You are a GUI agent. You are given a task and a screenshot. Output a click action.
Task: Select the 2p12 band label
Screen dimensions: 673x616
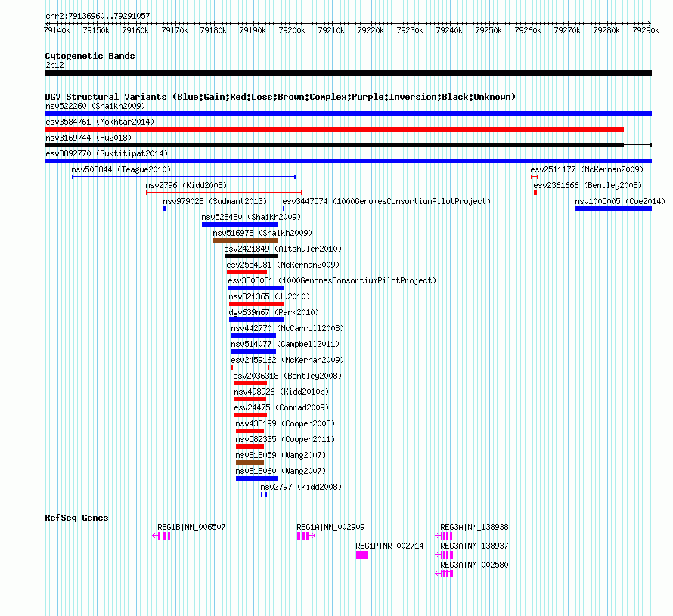pyautogui.click(x=54, y=65)
